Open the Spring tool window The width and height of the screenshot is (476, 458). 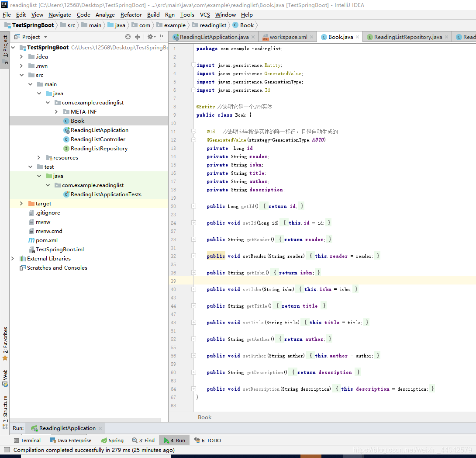click(x=112, y=441)
